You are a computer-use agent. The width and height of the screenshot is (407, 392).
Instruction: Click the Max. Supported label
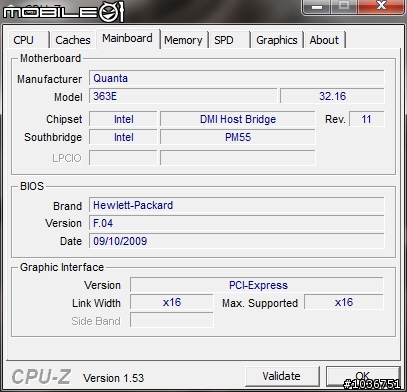click(x=260, y=303)
